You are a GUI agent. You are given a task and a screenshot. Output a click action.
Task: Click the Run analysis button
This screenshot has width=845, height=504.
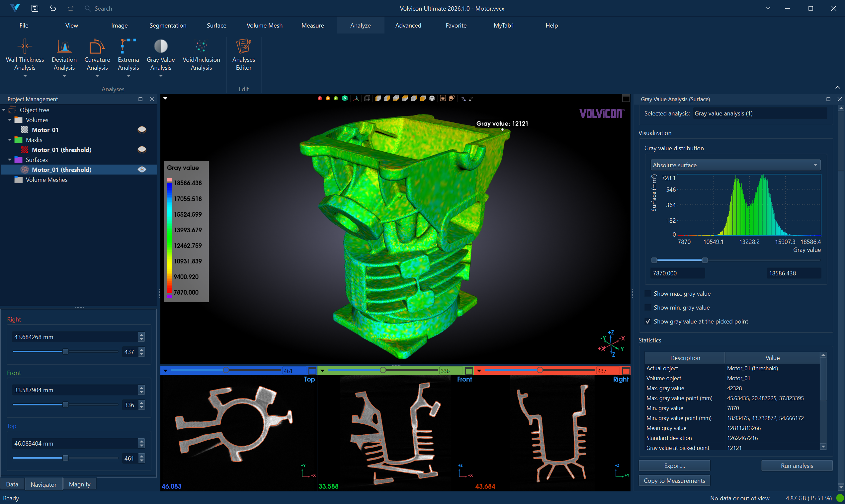pyautogui.click(x=797, y=466)
